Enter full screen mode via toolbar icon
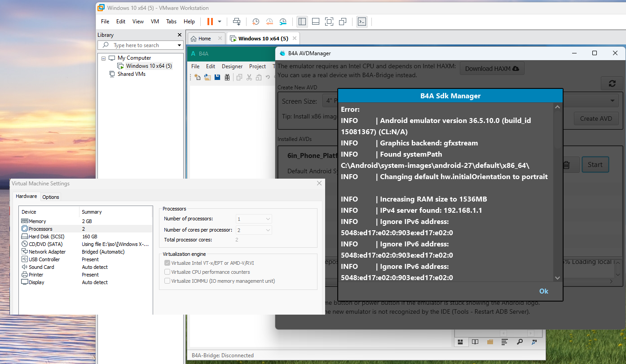This screenshot has width=626, height=364. tap(329, 22)
